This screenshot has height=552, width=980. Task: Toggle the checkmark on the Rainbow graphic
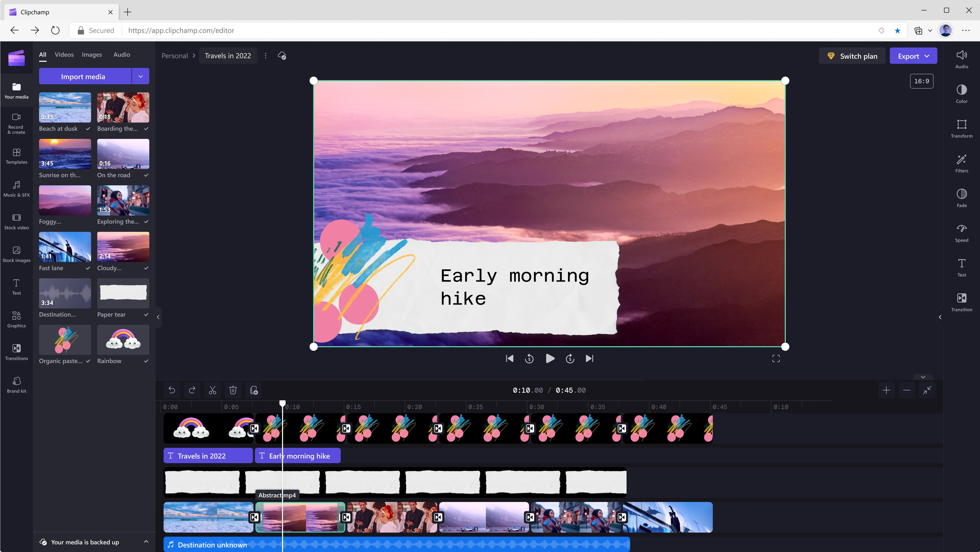(146, 361)
